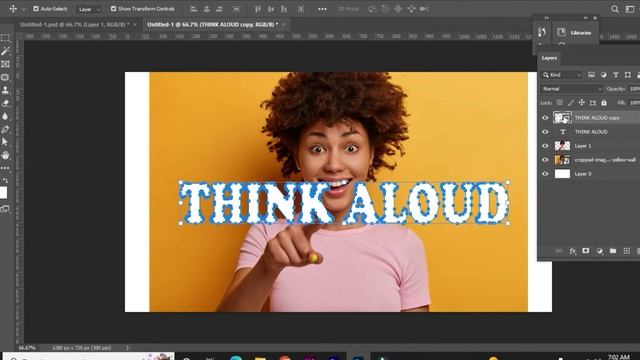This screenshot has width=640, height=360.
Task: Select the Rounded Rectangle shape tool
Action: pos(5,77)
